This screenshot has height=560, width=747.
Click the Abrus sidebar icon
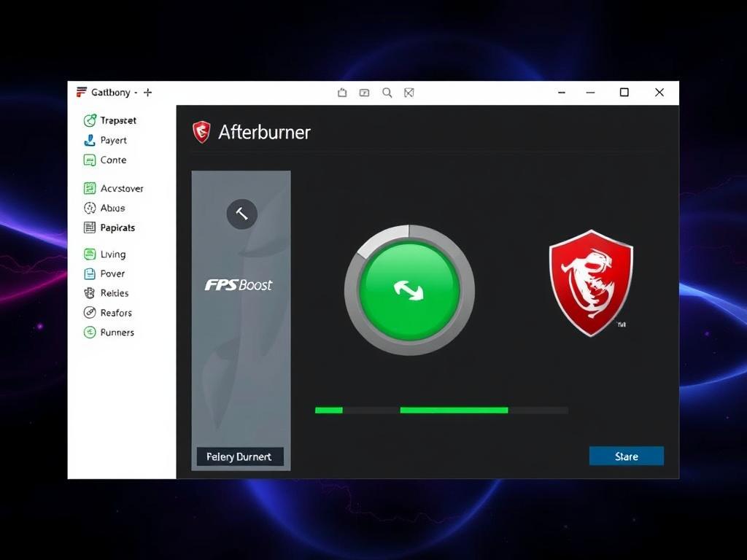(x=90, y=208)
